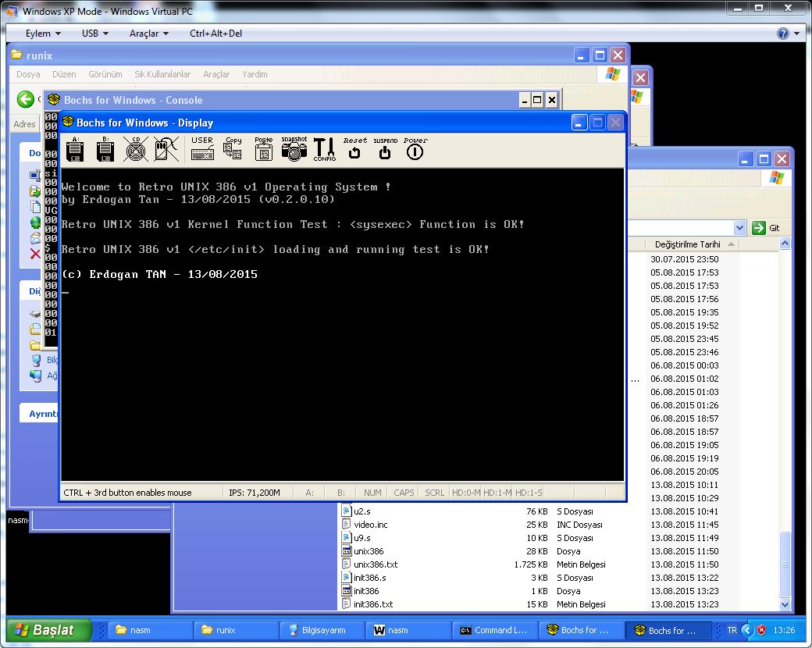This screenshot has width=812, height=648.
Task: Click the HD:0-M indicator in Bochs status bar
Action: click(x=466, y=493)
